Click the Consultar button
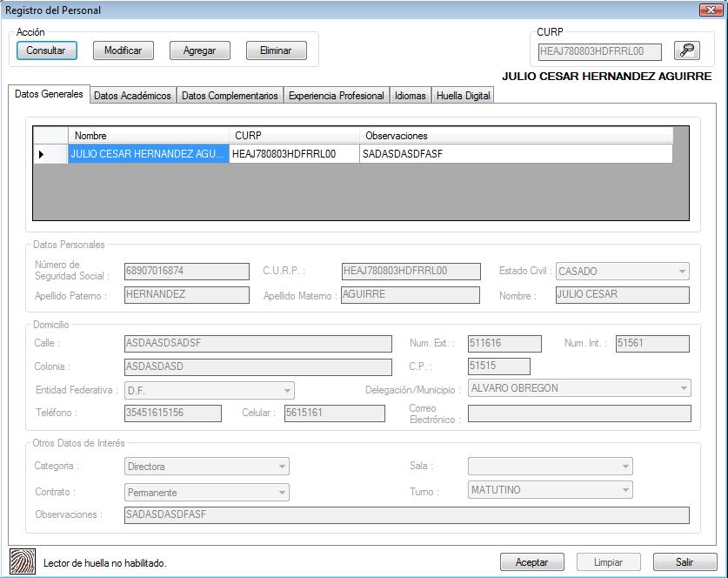 click(46, 50)
